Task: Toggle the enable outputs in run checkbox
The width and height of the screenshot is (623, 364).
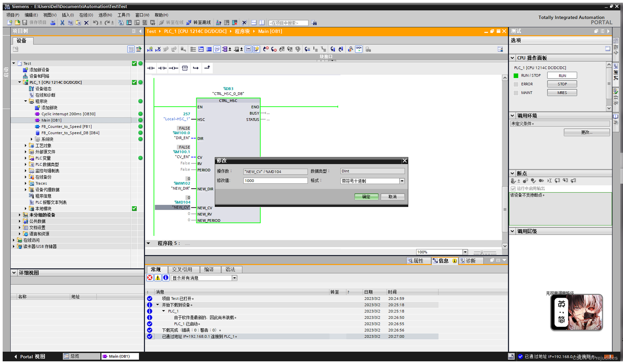Action: pyautogui.click(x=513, y=189)
